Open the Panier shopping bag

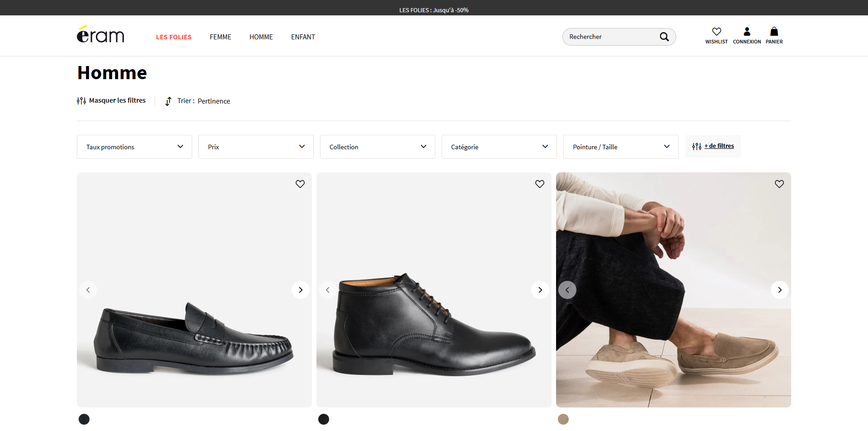[774, 32]
